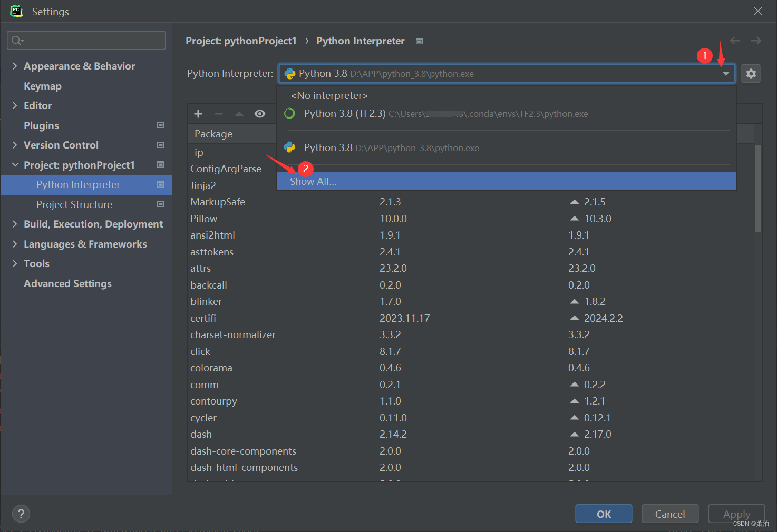Click the project marker icon beside Project: pythonProject1
Screen dimensions: 777x532
[161, 164]
